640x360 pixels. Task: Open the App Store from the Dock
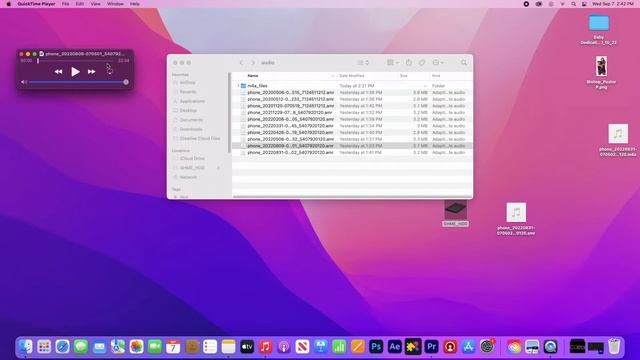[469, 347]
